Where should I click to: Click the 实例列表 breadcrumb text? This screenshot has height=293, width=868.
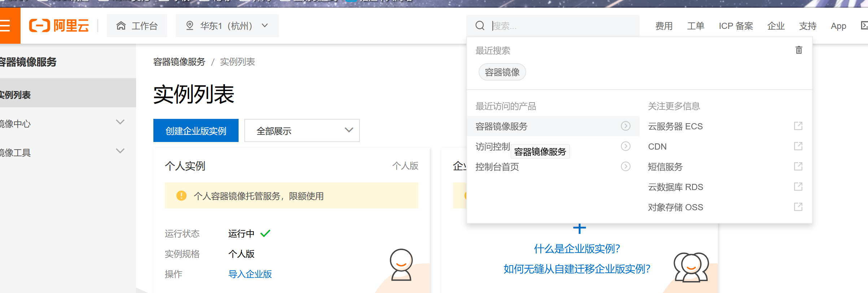point(237,62)
